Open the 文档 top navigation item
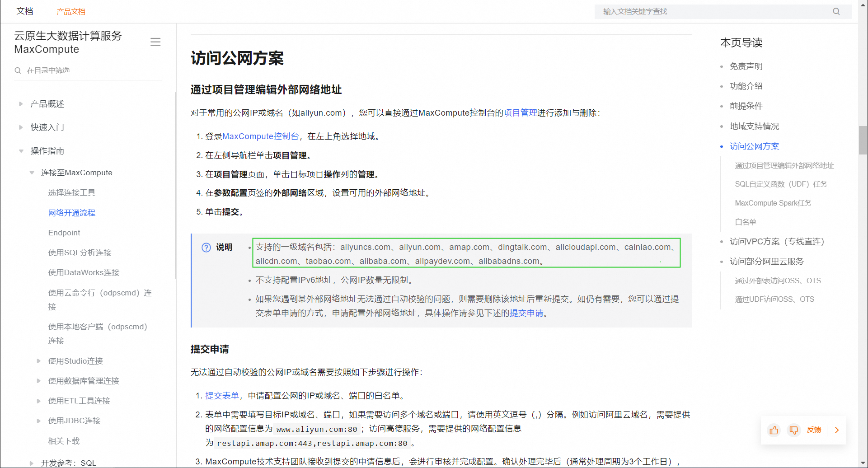 25,11
